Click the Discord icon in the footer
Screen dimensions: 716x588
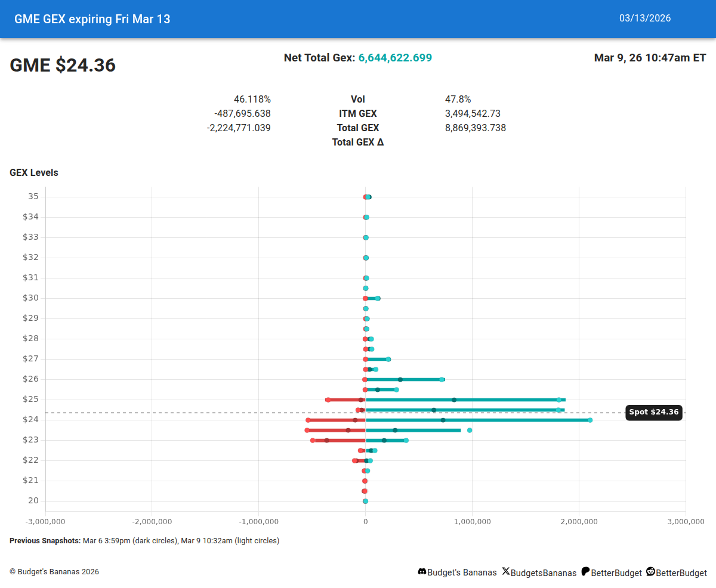(422, 572)
